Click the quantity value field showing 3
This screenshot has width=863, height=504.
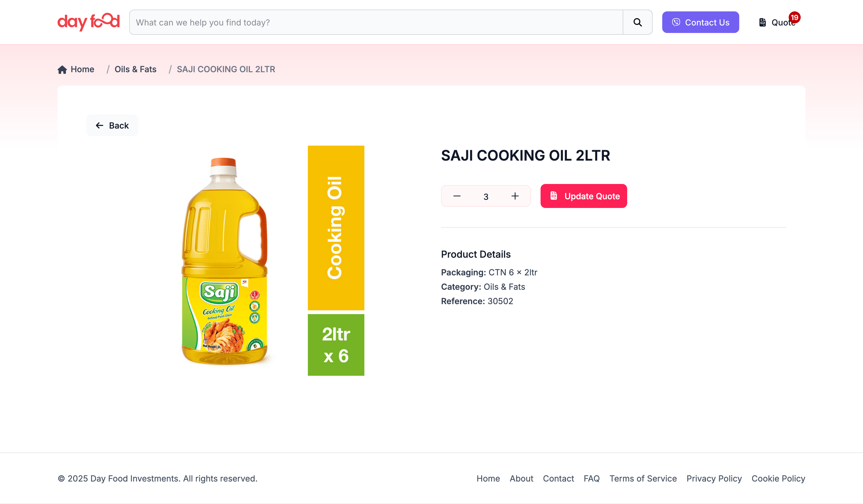coord(486,197)
